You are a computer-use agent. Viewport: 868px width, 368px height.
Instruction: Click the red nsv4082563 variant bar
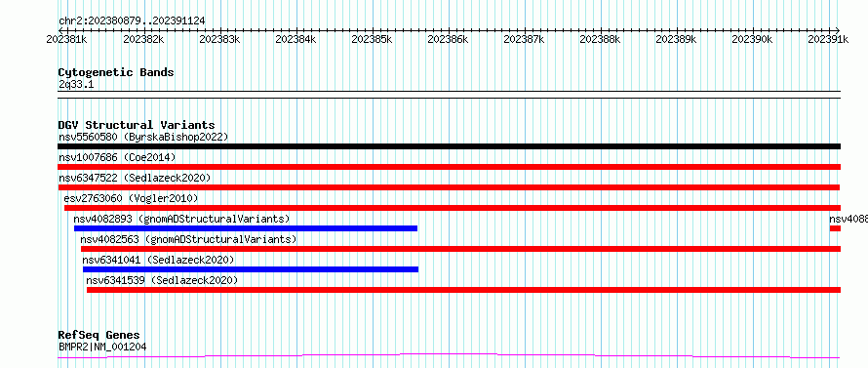click(460, 249)
